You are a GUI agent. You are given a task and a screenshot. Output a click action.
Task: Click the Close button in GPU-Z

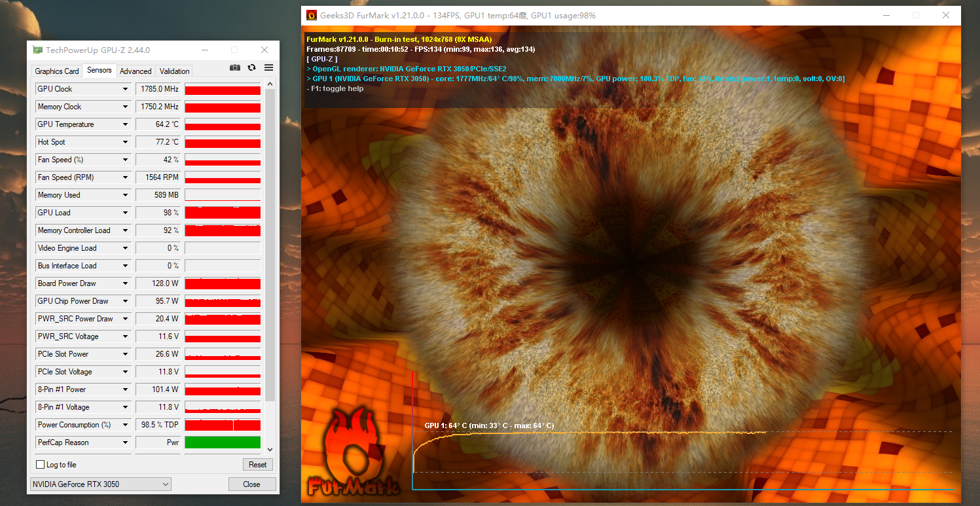click(x=251, y=484)
